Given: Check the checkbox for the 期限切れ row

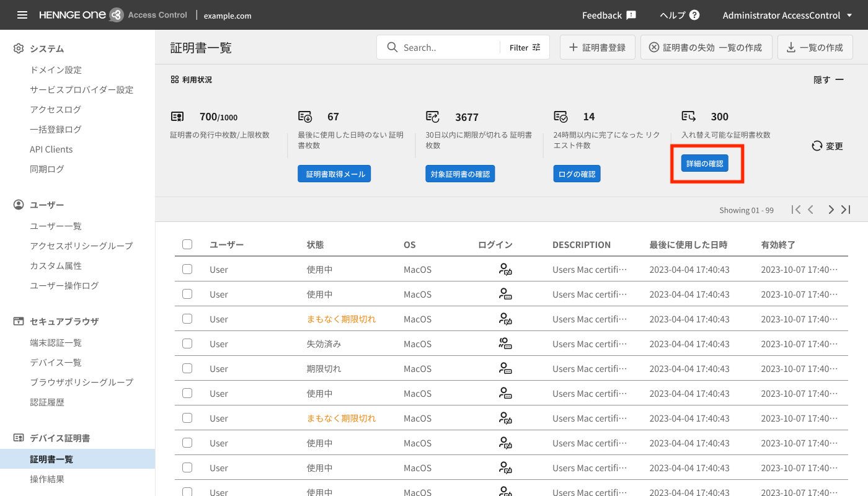Looking at the screenshot, I should [187, 368].
